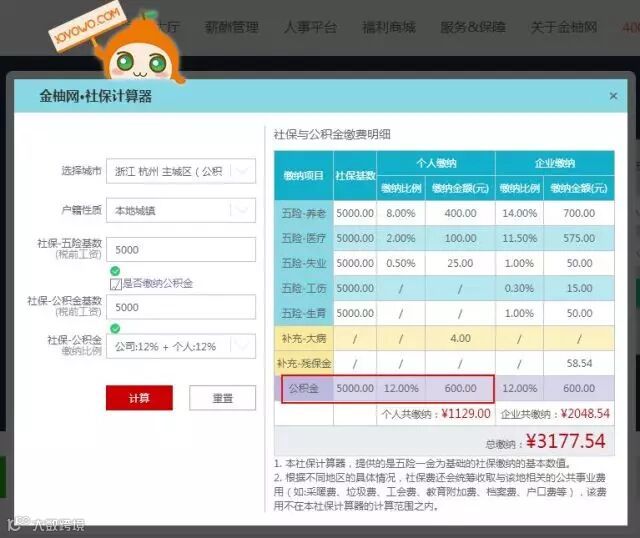Open 服务&保障 in the top navigation
This screenshot has width=640, height=538.
pyautogui.click(x=473, y=27)
